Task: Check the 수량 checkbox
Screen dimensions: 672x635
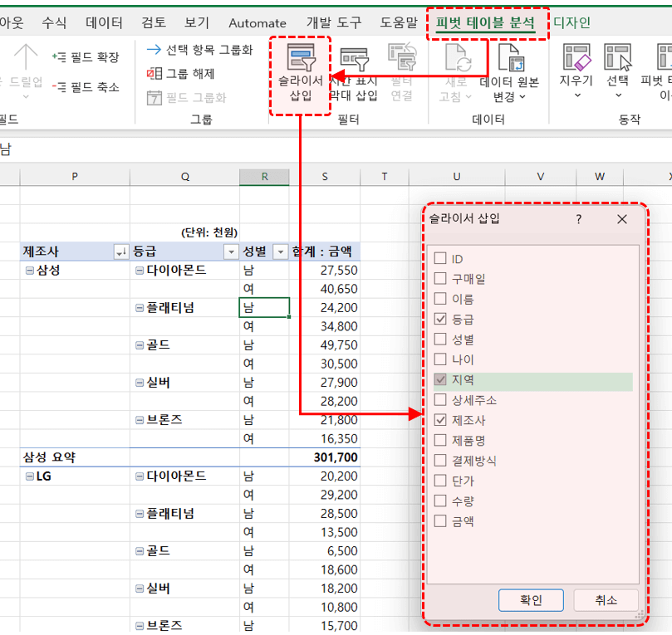Action: click(x=440, y=501)
